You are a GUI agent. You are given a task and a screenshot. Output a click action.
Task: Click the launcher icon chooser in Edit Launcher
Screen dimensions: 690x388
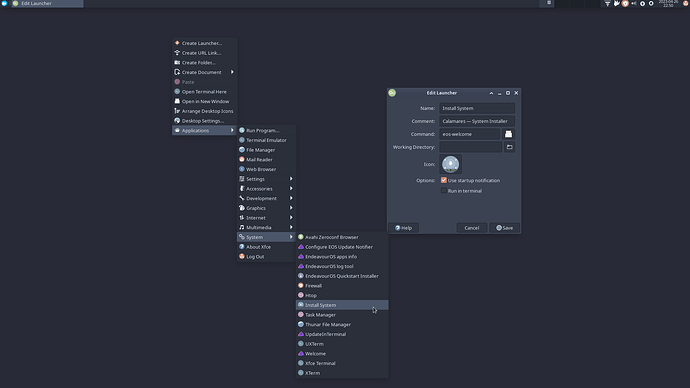pyautogui.click(x=450, y=164)
